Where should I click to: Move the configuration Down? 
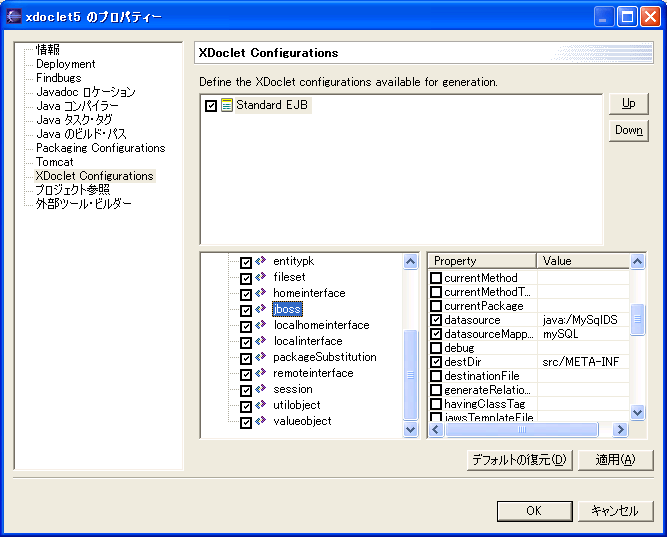(628, 130)
